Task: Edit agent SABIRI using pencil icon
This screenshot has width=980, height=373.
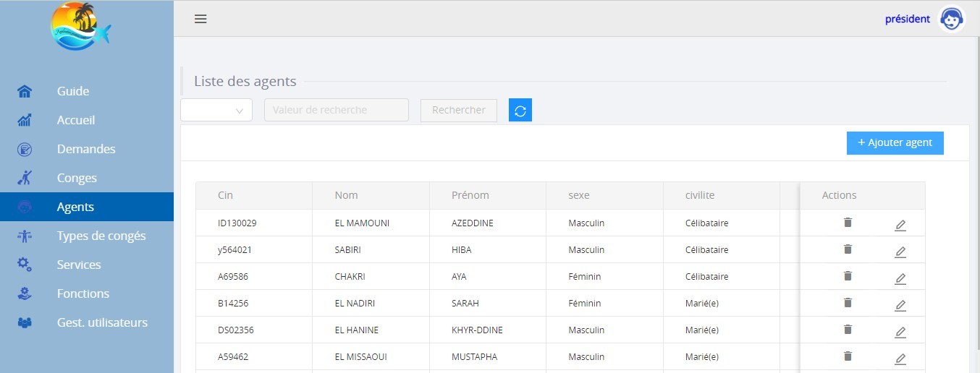Action: point(900,252)
